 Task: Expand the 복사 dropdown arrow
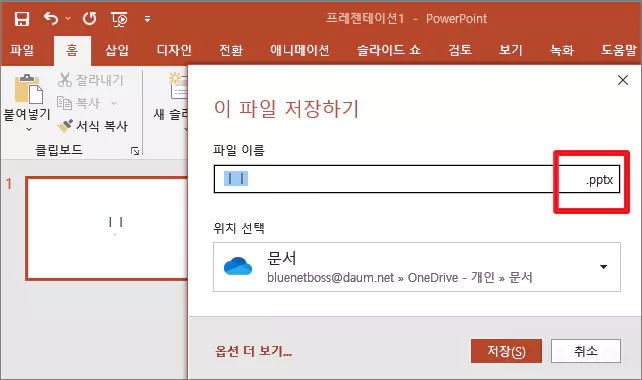tap(114, 103)
